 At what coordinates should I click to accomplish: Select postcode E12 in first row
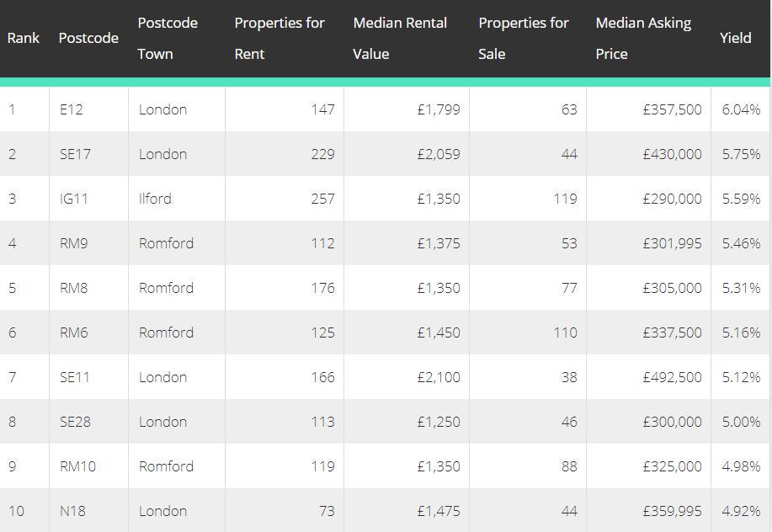[72, 109]
